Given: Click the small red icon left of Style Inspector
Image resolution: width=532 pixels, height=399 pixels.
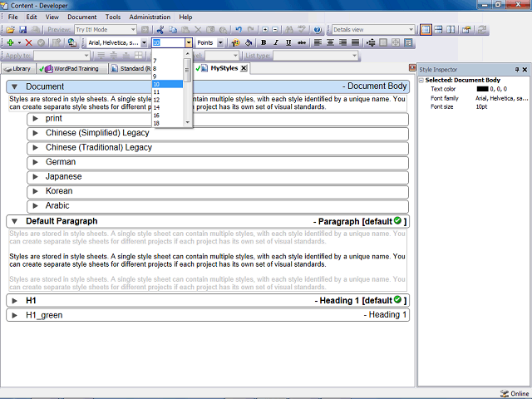Looking at the screenshot, I should 412,68.
